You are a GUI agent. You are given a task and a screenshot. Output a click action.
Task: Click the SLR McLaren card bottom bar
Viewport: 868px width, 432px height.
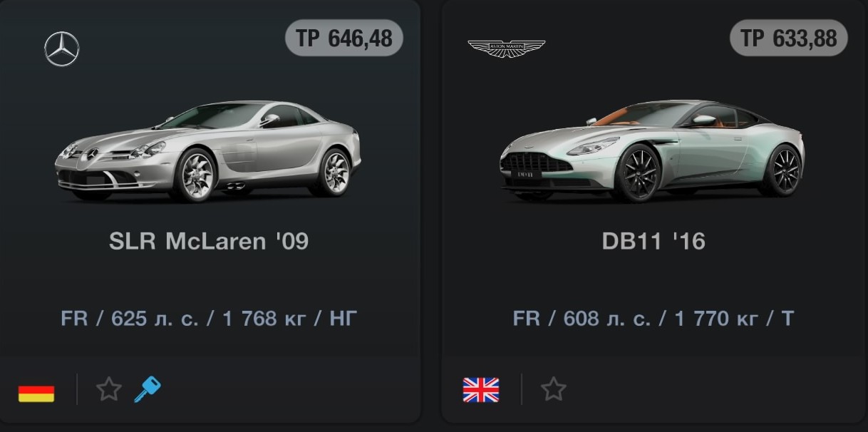pos(210,389)
